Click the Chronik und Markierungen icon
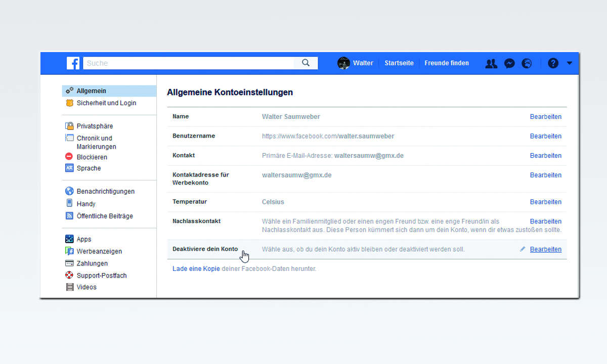607x364 pixels. 70,138
